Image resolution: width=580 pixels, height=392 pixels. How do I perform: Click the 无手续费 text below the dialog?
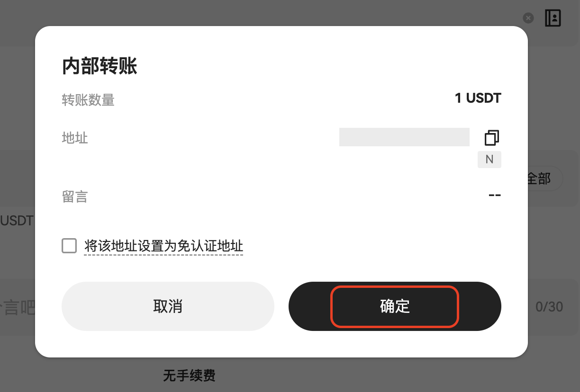pyautogui.click(x=189, y=376)
